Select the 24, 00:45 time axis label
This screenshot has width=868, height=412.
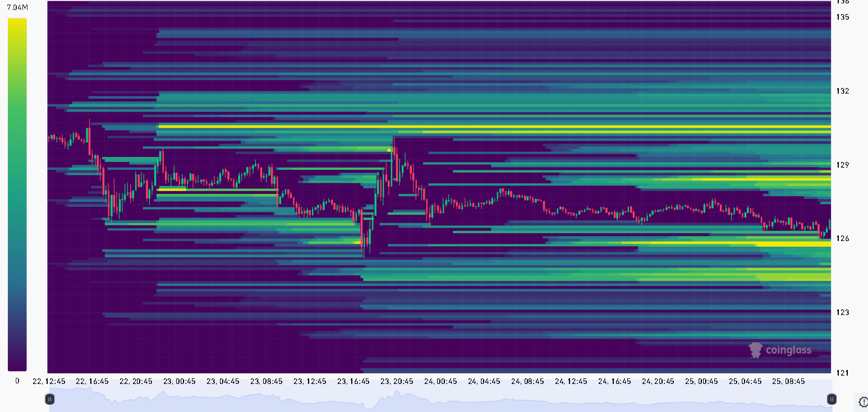[440, 381]
